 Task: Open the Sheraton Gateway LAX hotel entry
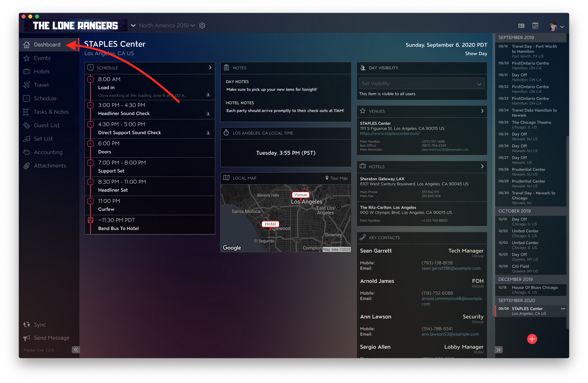tap(422, 187)
